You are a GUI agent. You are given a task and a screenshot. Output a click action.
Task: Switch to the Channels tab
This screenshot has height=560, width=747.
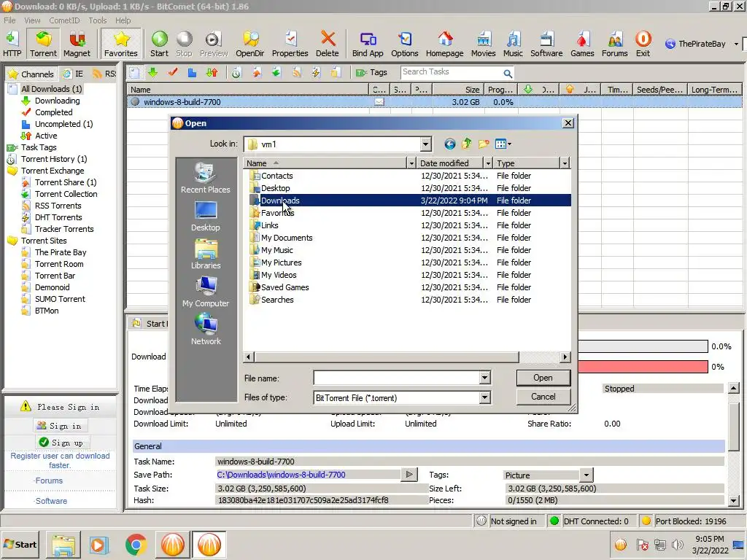pos(31,74)
